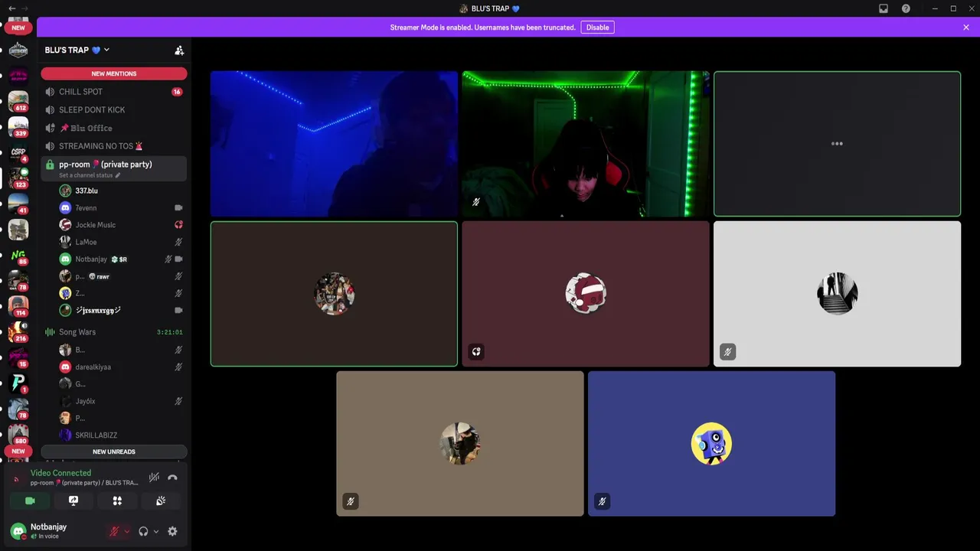The width and height of the screenshot is (980, 551).
Task: Jump to NEW UNREADS pill
Action: (x=114, y=452)
